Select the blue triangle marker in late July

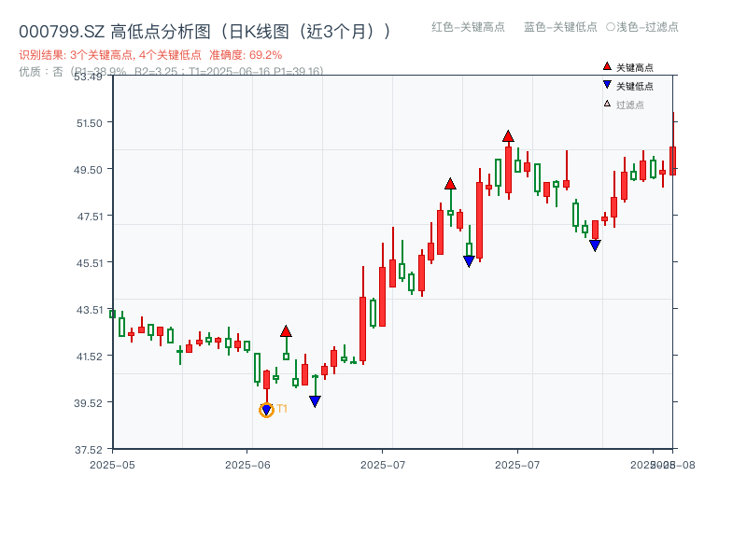point(595,245)
